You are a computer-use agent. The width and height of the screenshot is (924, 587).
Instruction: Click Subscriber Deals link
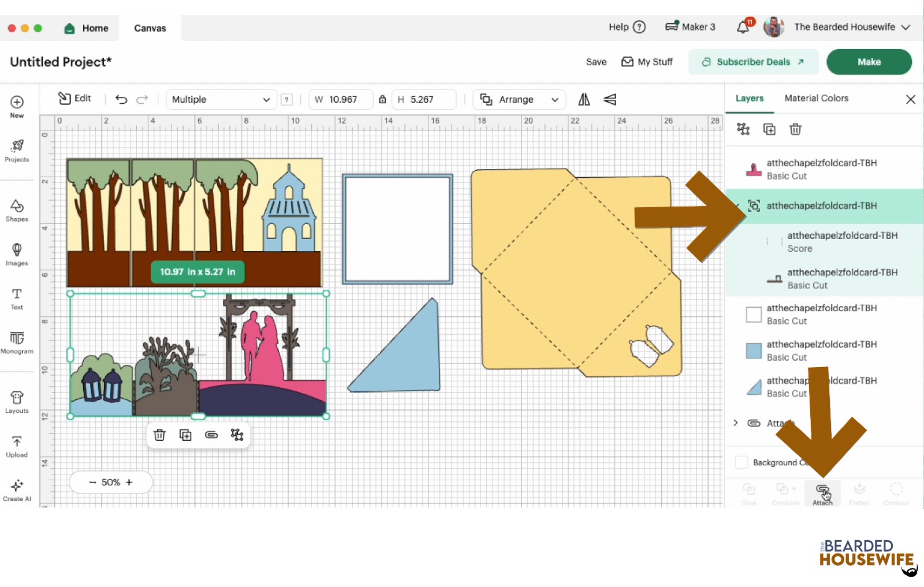pos(753,62)
